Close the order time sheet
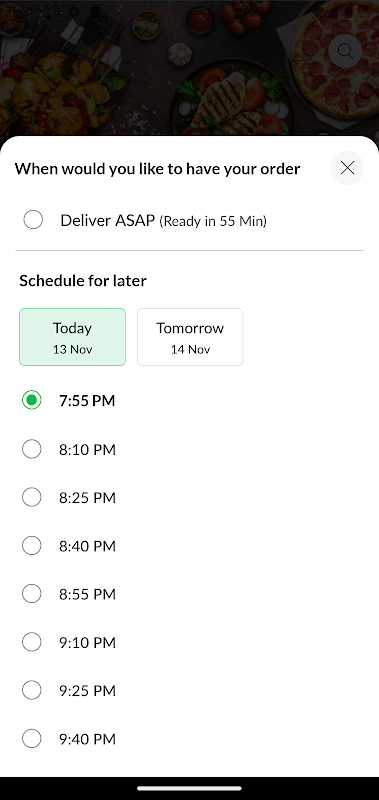The height and width of the screenshot is (800, 379). click(x=347, y=168)
